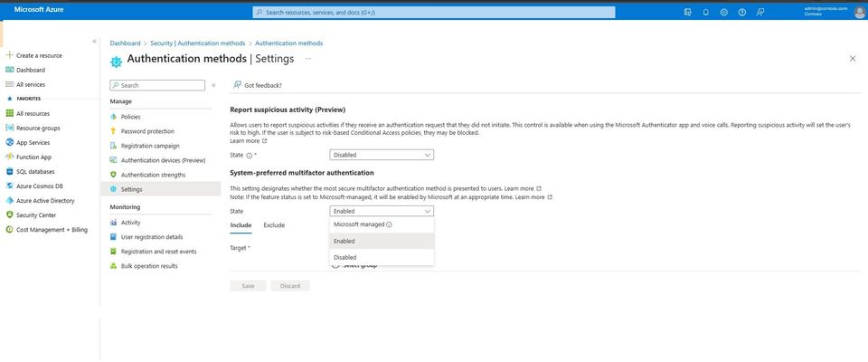Choose Microsoft managed option
This screenshot has width=868, height=362.
coord(382,224)
